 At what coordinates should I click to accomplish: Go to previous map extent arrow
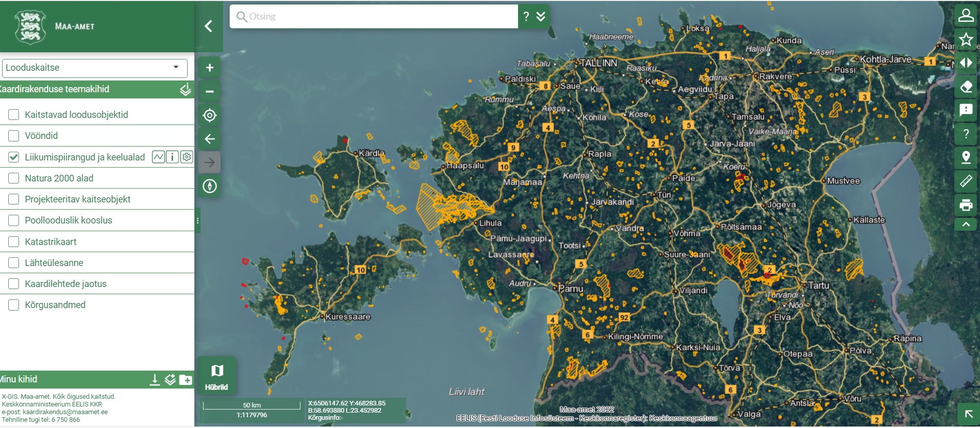[x=209, y=139]
